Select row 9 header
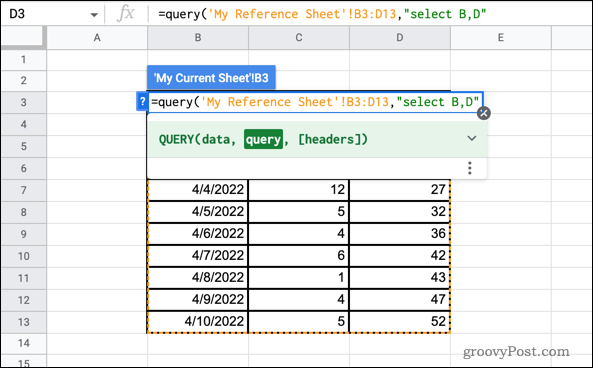The height and width of the screenshot is (368, 593). pos(23,234)
